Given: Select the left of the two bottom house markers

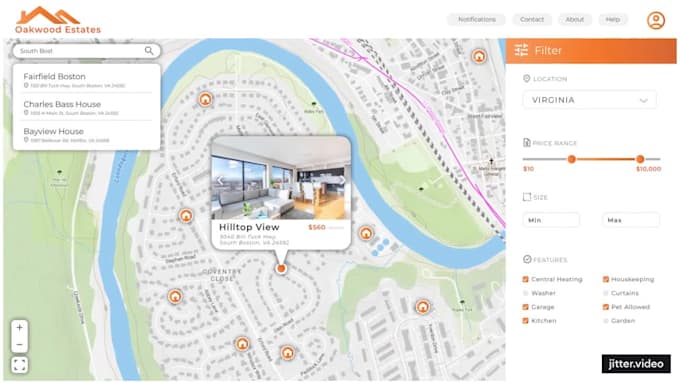Looking at the screenshot, I should pos(242,344).
